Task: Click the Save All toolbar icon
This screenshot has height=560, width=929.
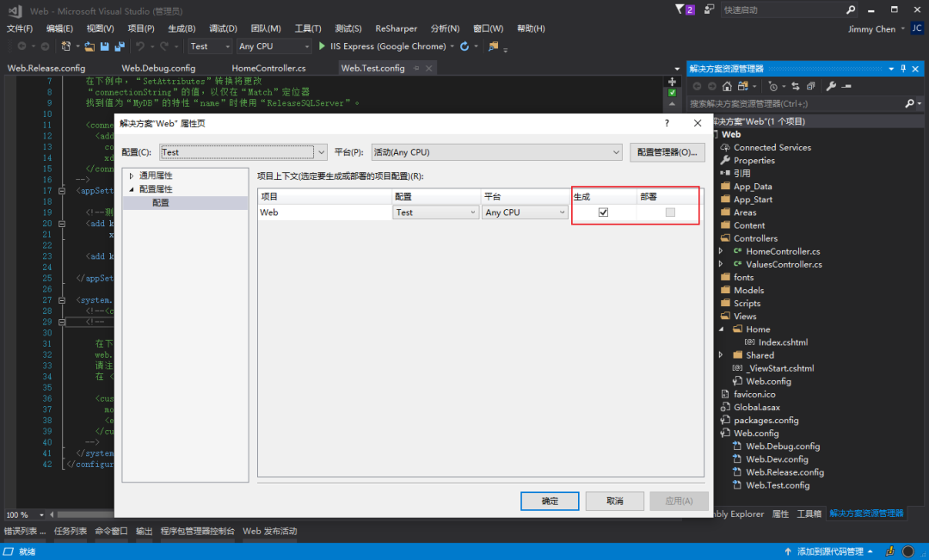Action: [x=120, y=46]
